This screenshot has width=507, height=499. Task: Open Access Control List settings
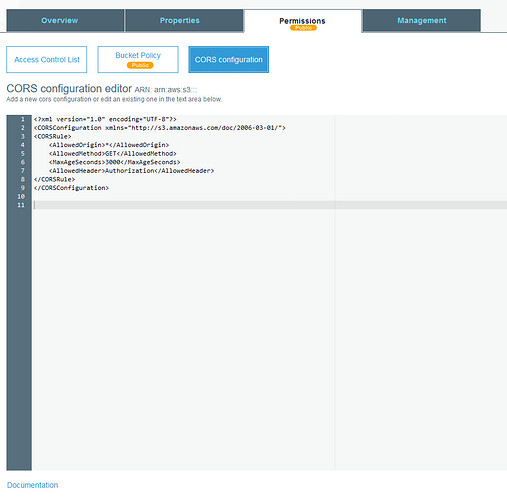[47, 59]
